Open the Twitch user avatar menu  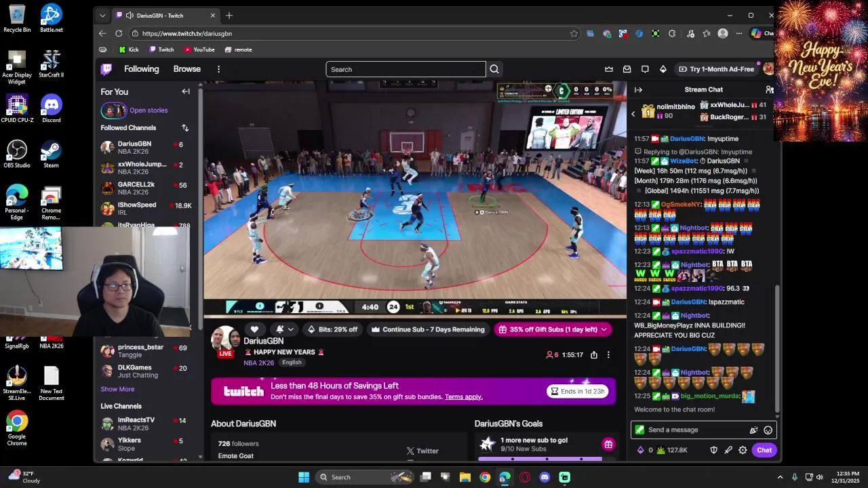[x=768, y=69]
